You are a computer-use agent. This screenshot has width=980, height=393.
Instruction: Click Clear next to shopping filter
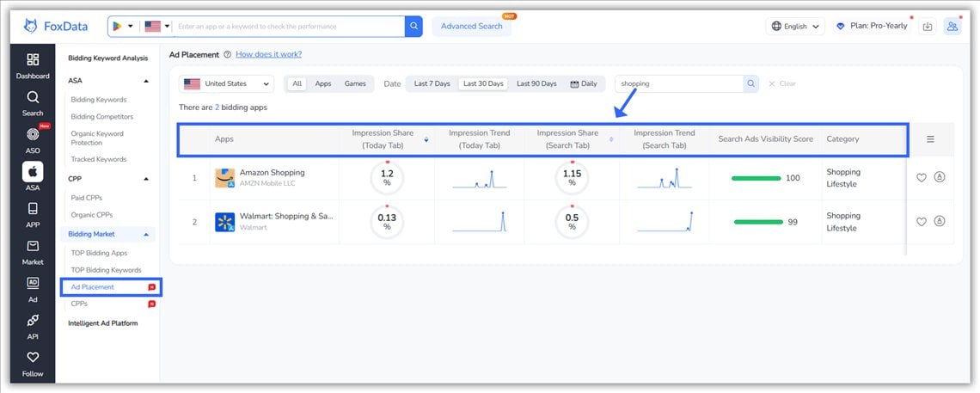[x=782, y=83]
